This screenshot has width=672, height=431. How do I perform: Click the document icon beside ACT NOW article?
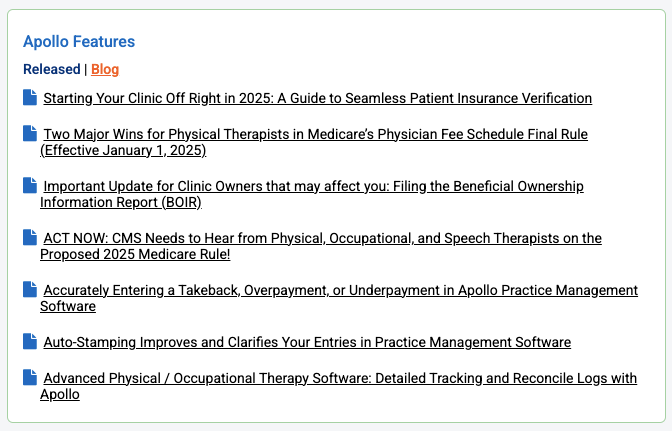[x=29, y=238]
